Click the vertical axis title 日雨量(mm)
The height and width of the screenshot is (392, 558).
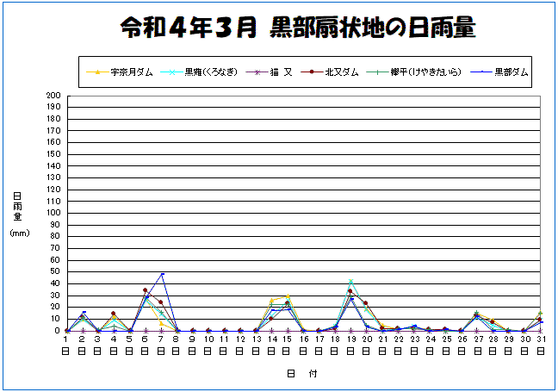click(19, 215)
